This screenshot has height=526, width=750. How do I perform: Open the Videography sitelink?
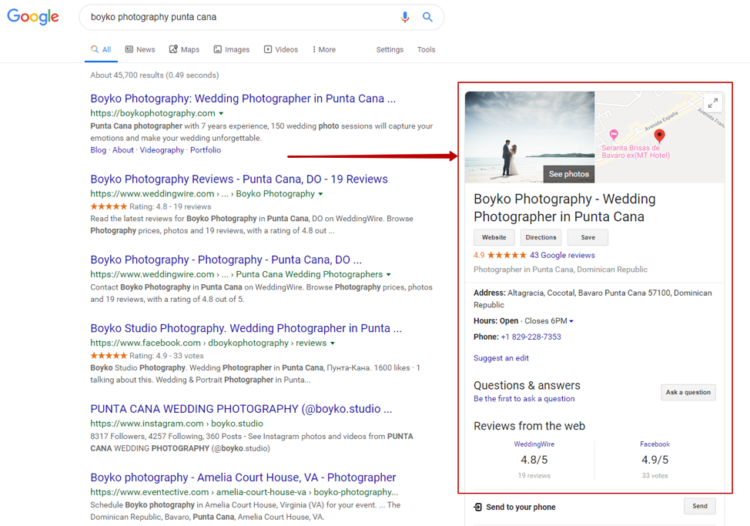[162, 150]
